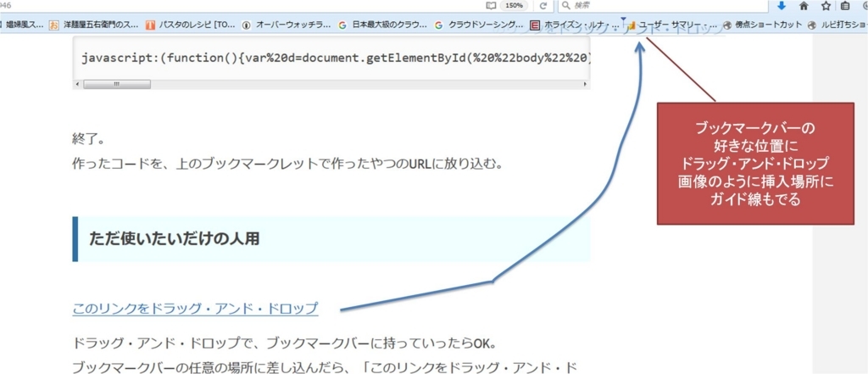Open オーバーウォッチ bookmark
Viewport: 868px width, 374px height.
tap(287, 25)
